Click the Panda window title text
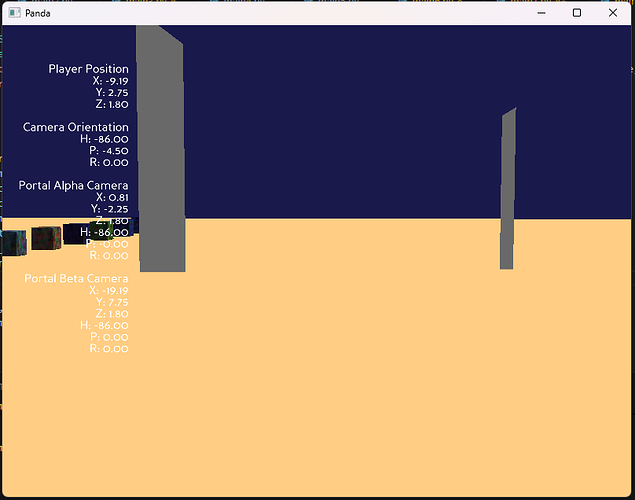 pos(38,13)
